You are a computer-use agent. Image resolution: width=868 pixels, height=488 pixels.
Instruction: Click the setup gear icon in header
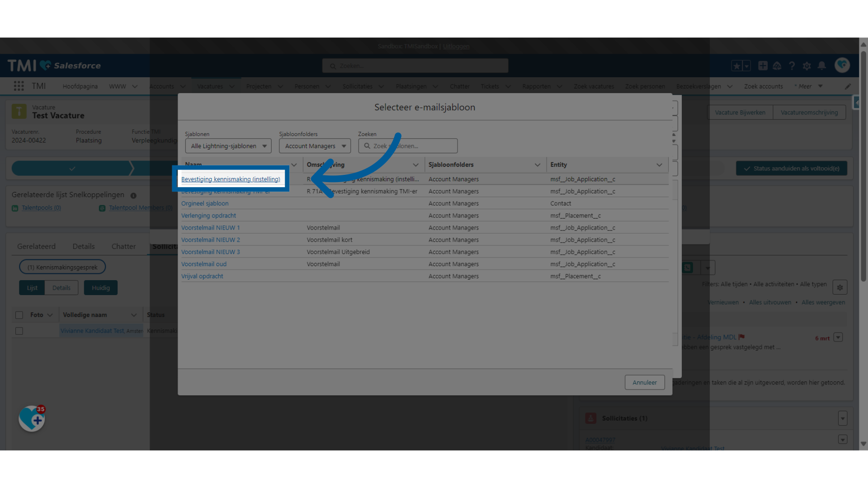click(807, 66)
